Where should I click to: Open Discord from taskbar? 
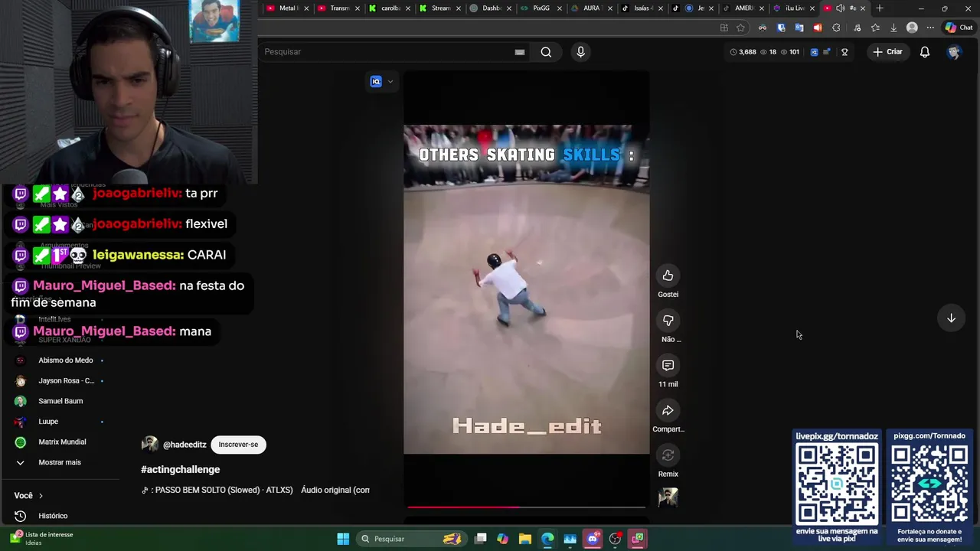click(x=592, y=539)
